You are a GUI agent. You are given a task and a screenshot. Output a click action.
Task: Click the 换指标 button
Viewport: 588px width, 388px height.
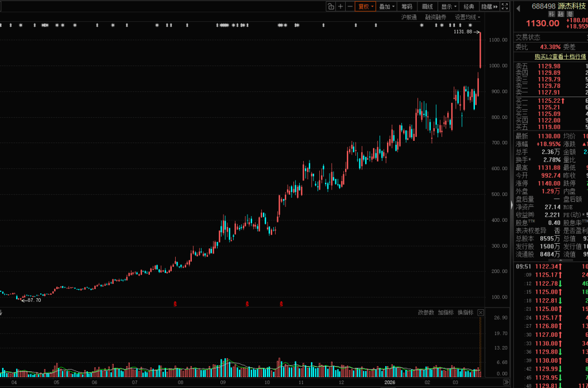(x=465, y=313)
